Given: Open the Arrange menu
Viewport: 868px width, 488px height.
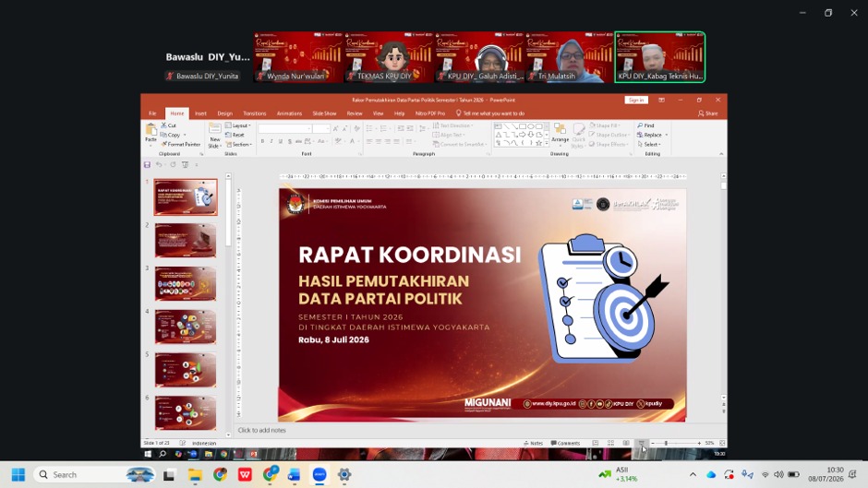Looking at the screenshot, I should point(560,133).
